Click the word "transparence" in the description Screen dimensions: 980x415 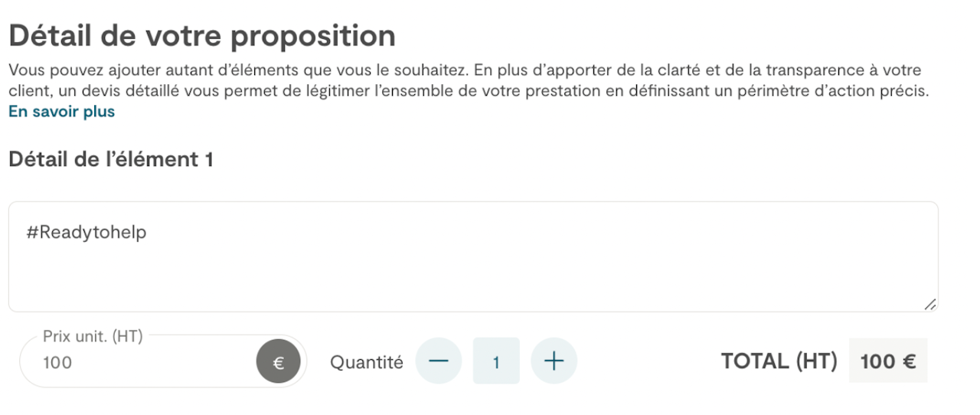(828, 71)
